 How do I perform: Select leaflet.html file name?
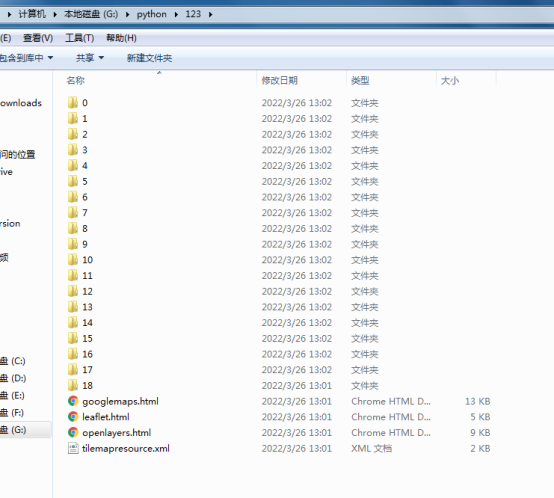point(106,417)
